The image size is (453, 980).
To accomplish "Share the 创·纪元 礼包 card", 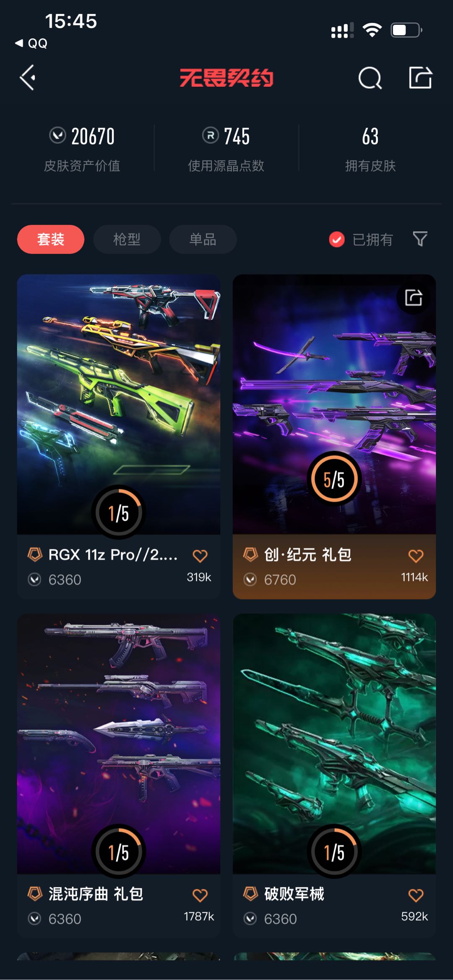I will coord(414,298).
